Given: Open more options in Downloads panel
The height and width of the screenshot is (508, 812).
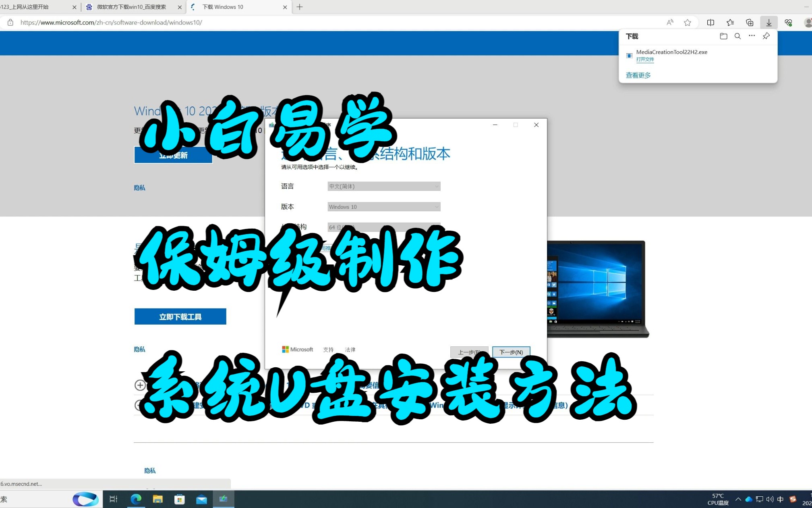Looking at the screenshot, I should click(752, 36).
